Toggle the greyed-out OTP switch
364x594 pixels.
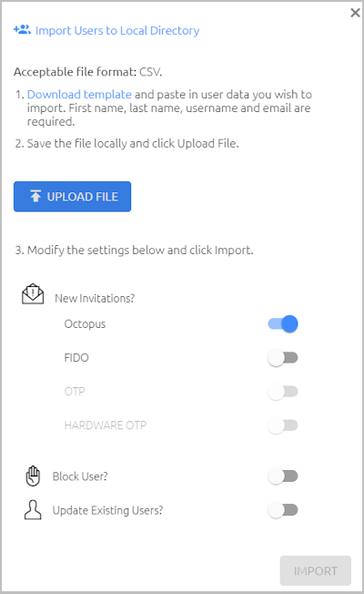click(283, 392)
